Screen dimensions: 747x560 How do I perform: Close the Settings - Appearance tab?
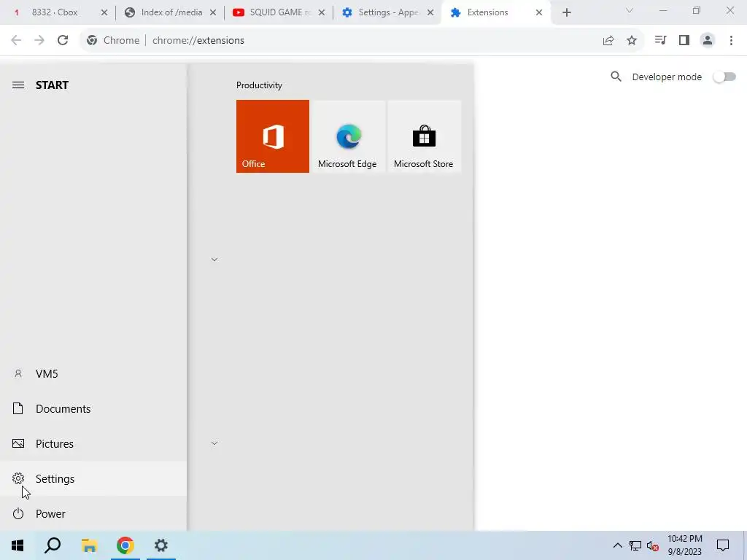tap(430, 12)
